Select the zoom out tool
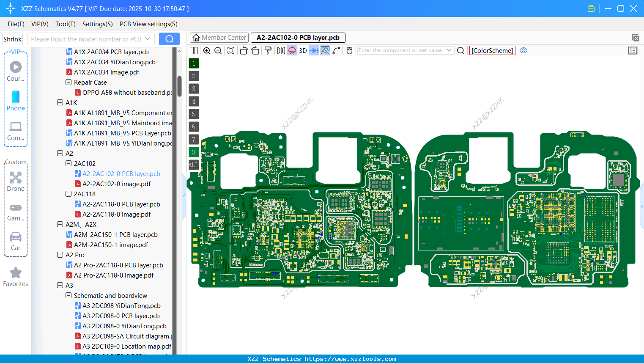Screen dimensions: 644x363 click(217, 50)
